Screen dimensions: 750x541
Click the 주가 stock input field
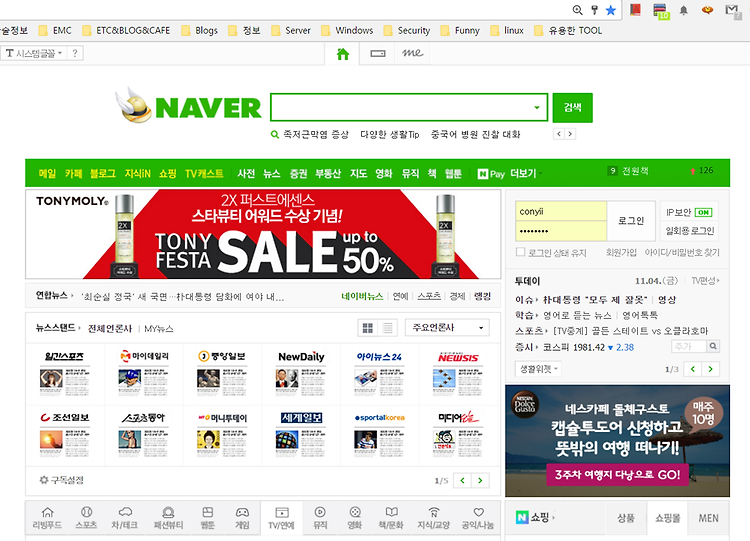click(689, 346)
